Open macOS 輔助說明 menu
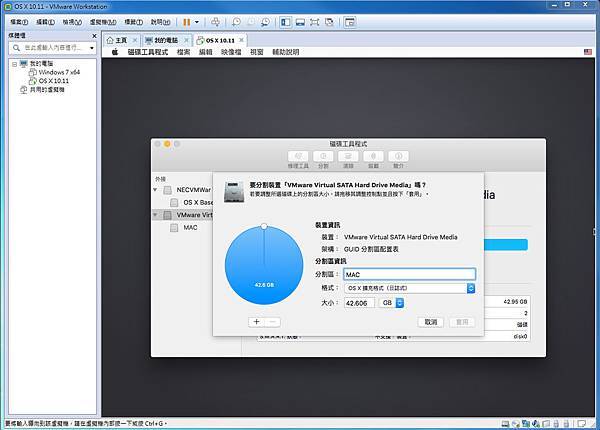The width and height of the screenshot is (600, 430). [x=285, y=52]
